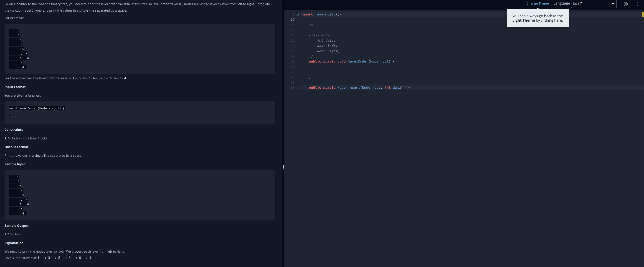Image resolution: width=644 pixels, height=267 pixels.
Task: Click the Change Theme link
Action: 537,3
